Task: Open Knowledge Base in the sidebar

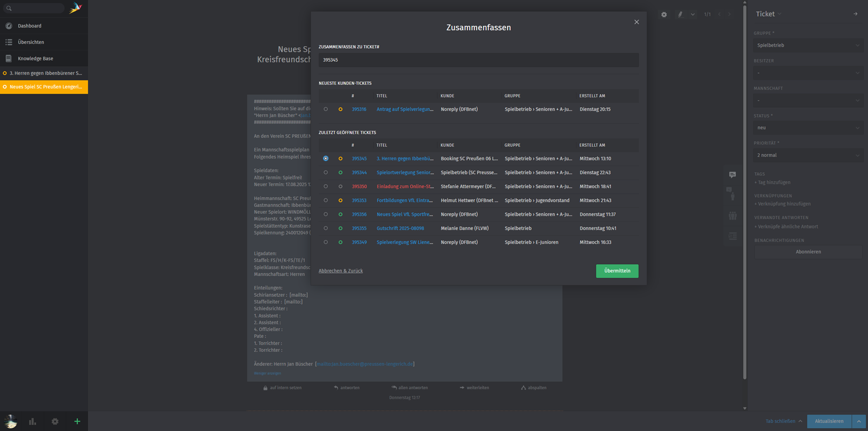Action: coord(35,58)
